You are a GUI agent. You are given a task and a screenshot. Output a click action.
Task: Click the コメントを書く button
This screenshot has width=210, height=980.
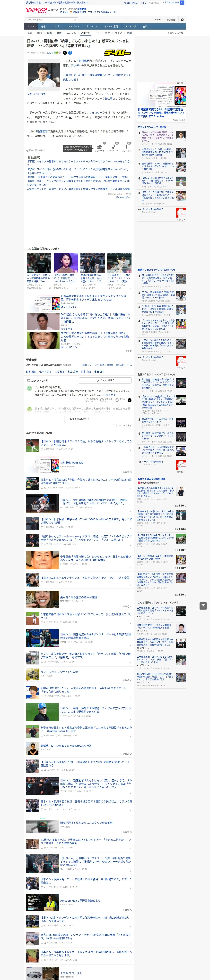(x=105, y=380)
